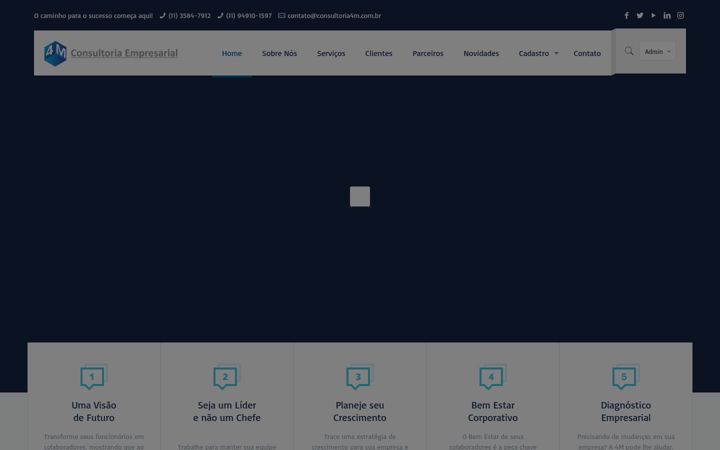Open the Contato menu item
This screenshot has height=450, width=720.
587,53
